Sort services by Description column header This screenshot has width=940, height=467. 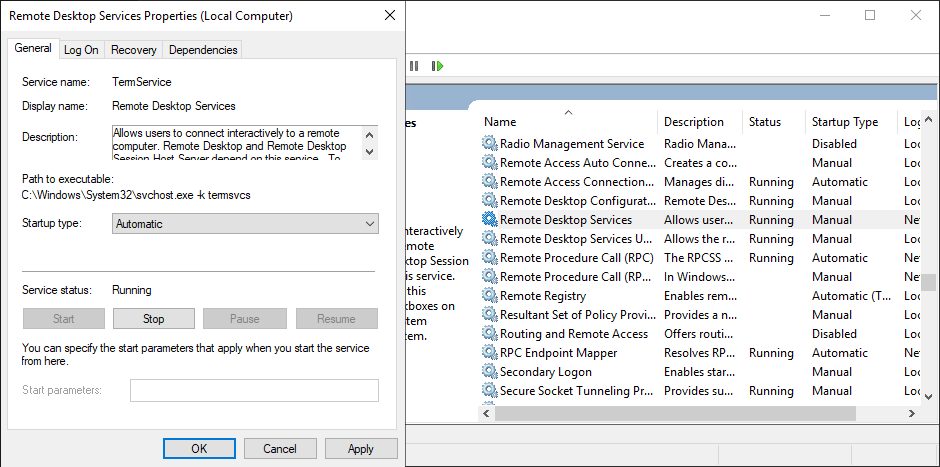pos(700,122)
